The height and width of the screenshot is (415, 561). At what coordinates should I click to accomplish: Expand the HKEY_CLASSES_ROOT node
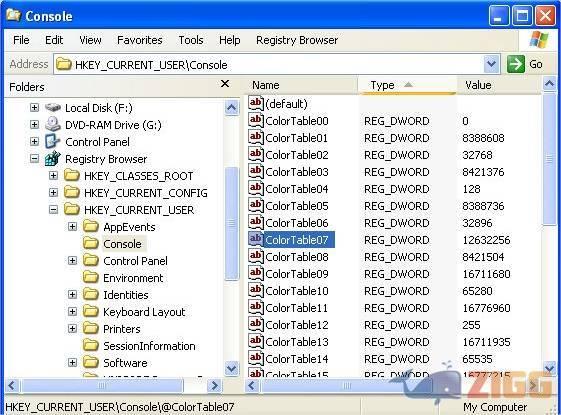(53, 176)
